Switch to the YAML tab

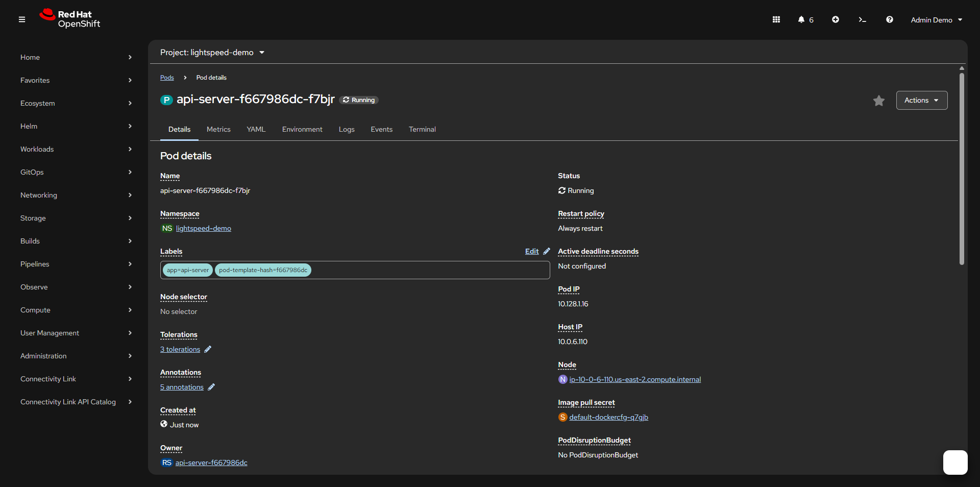pyautogui.click(x=256, y=129)
